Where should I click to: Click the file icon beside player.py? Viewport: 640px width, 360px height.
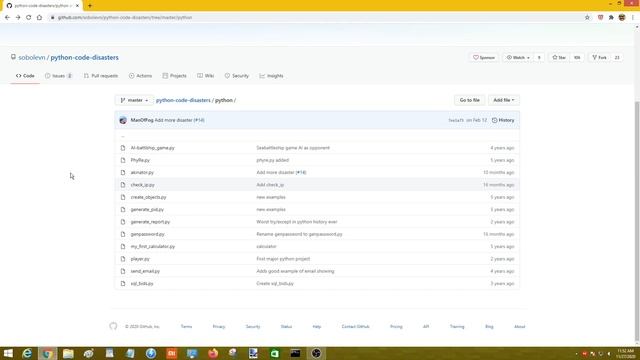coord(123,259)
